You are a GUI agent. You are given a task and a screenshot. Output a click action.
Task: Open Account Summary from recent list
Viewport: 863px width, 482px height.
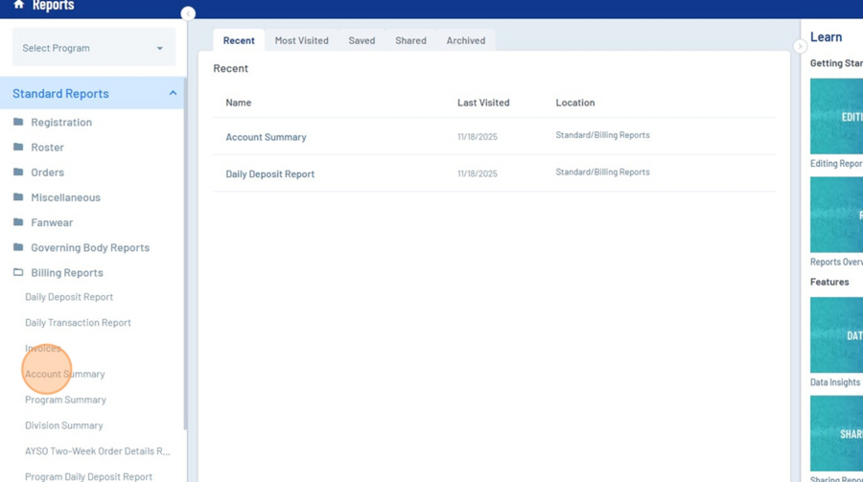[266, 137]
